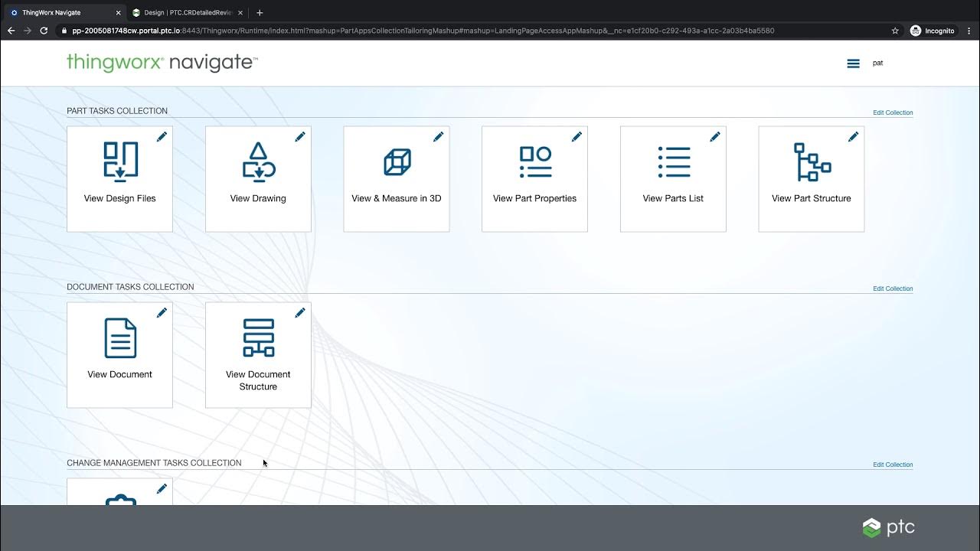Image resolution: width=980 pixels, height=551 pixels.
Task: Edit the Change Management Tasks Collection
Action: tap(893, 465)
